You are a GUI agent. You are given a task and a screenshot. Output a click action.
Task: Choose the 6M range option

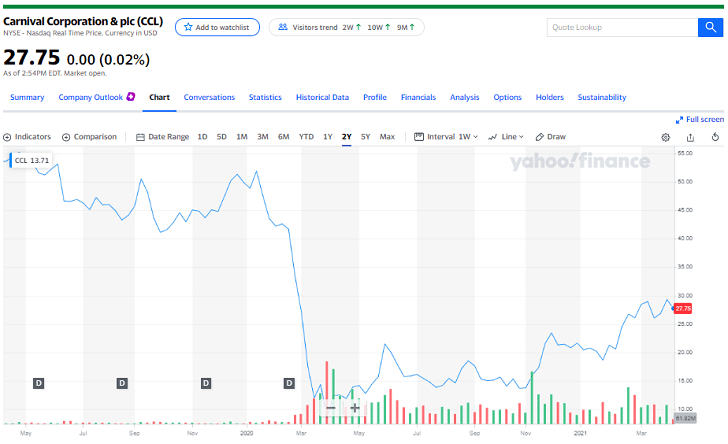pyautogui.click(x=284, y=137)
